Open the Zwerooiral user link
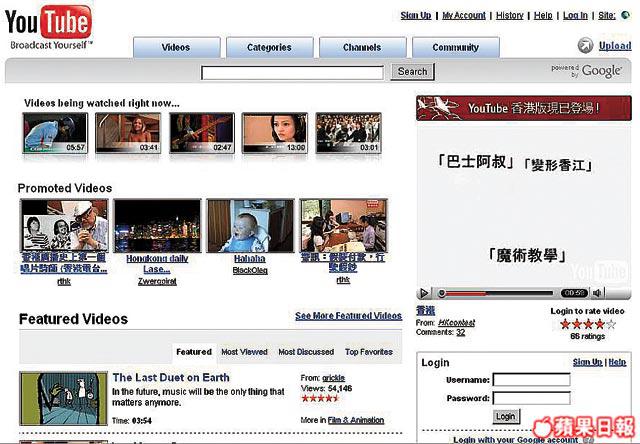The height and width of the screenshot is (444, 640). [x=157, y=281]
